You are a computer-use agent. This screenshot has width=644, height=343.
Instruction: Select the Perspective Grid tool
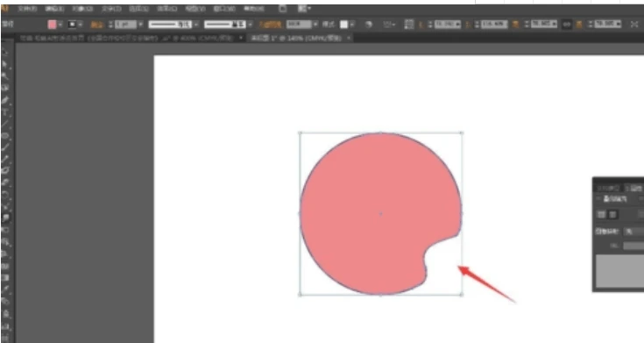point(5,254)
